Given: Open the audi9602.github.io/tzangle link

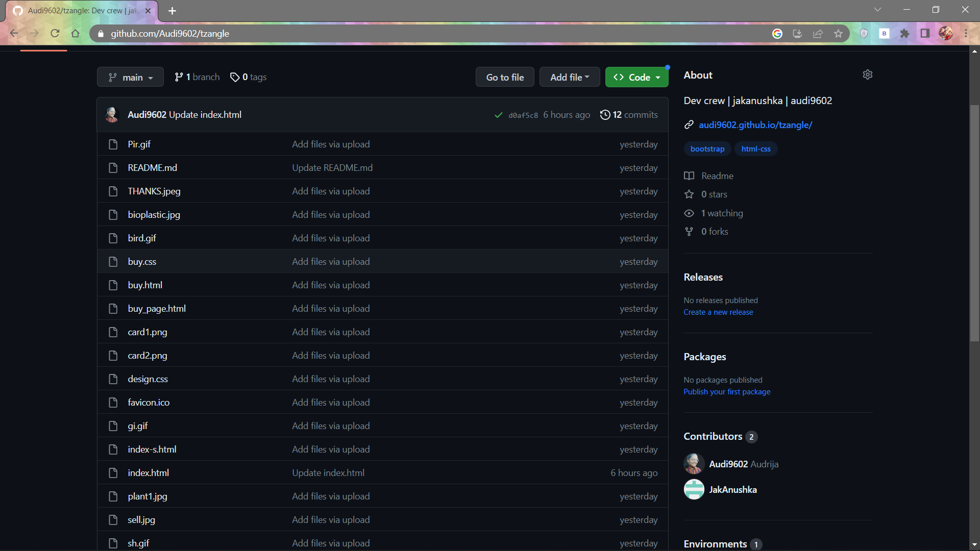Looking at the screenshot, I should tap(755, 125).
